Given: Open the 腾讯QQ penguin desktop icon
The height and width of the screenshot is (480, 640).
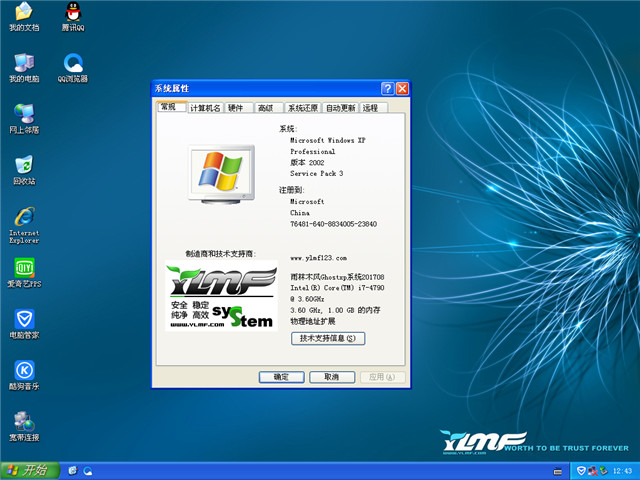Looking at the screenshot, I should [x=73, y=16].
